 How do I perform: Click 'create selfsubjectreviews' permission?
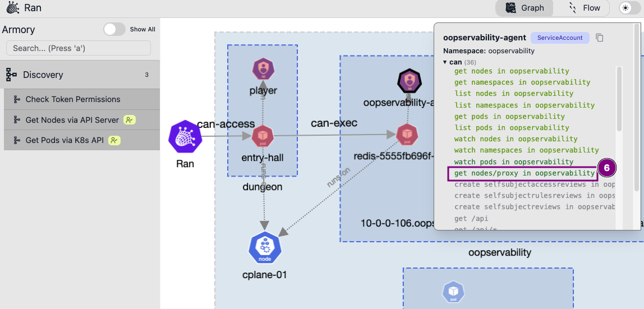pos(535,207)
